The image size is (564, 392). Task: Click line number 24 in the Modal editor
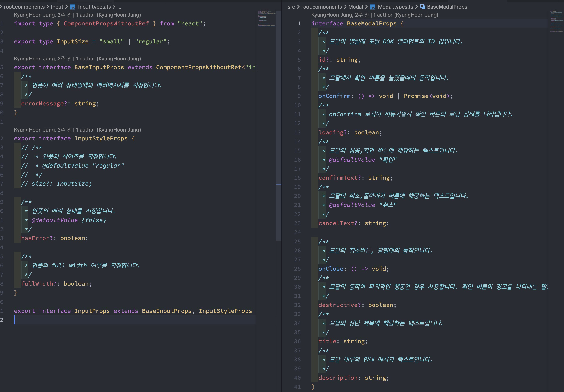pos(297,232)
